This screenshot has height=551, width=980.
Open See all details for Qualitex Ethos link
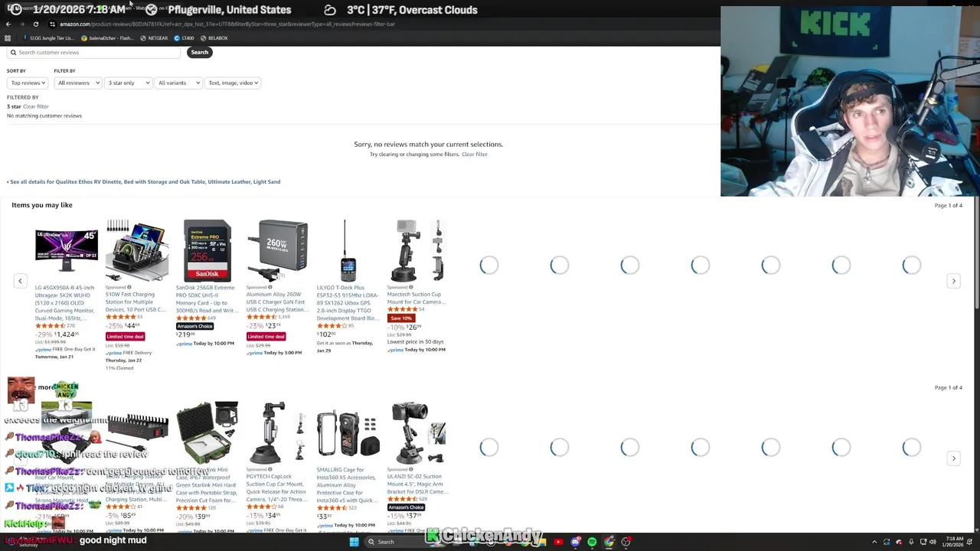[143, 182]
